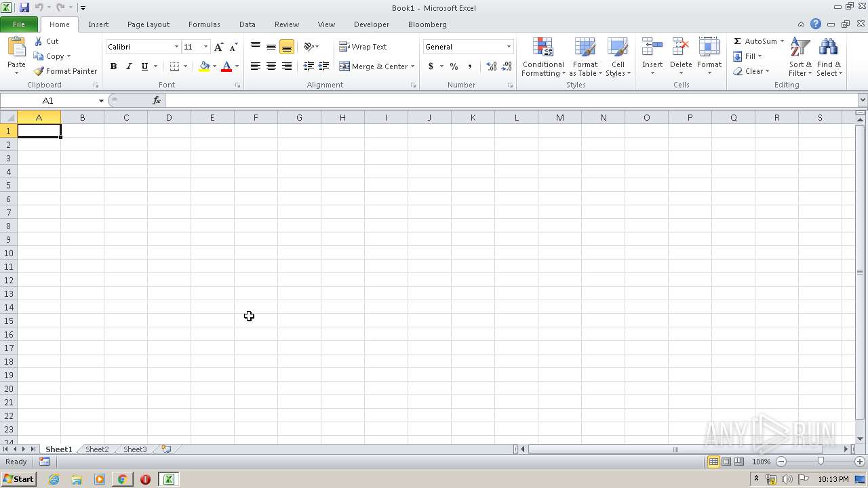Open Clear dropdown menu
Image resolution: width=868 pixels, height=488 pixels.
click(x=751, y=71)
